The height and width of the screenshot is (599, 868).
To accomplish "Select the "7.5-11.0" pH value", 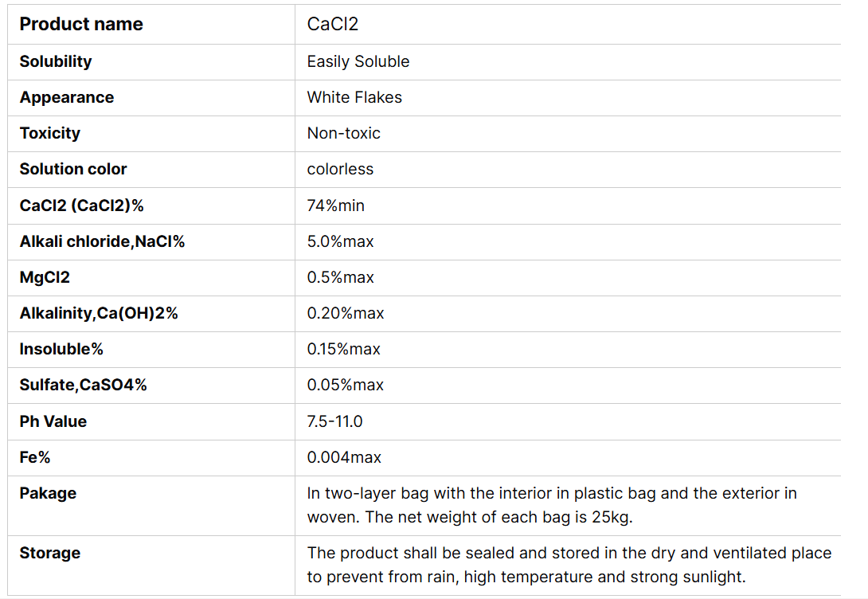I will (x=335, y=421).
